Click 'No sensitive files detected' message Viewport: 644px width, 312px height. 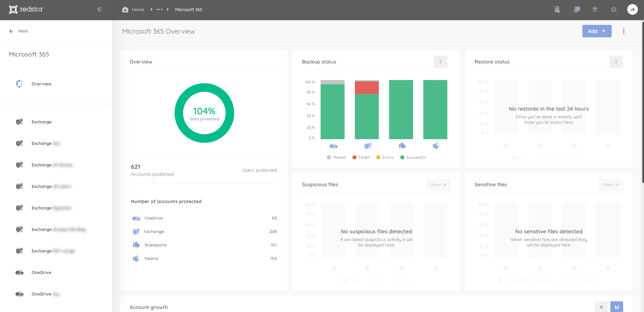tap(549, 232)
